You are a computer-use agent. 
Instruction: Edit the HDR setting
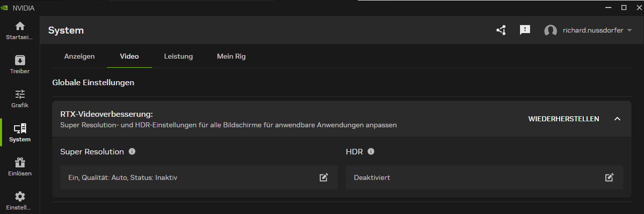pyautogui.click(x=609, y=177)
